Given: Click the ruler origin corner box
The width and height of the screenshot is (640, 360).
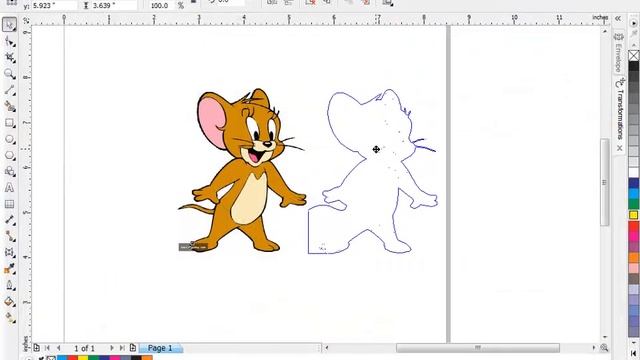Looking at the screenshot, I should tap(26, 20).
